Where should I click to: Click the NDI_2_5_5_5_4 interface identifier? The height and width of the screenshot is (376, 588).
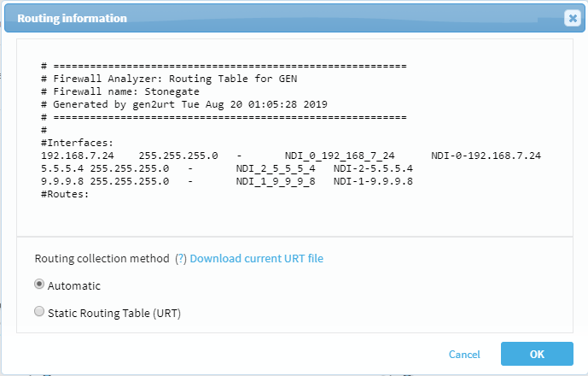click(276, 168)
